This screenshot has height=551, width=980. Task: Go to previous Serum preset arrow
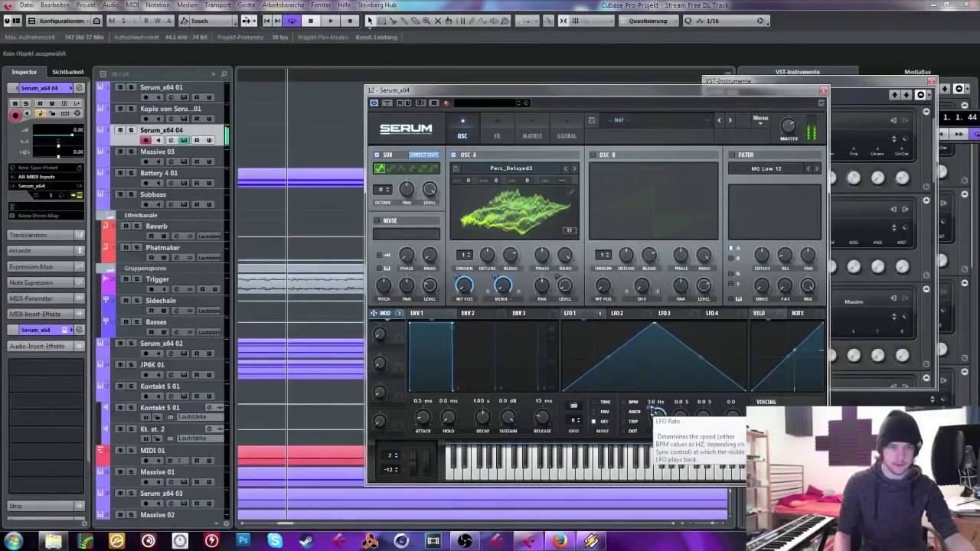point(719,120)
